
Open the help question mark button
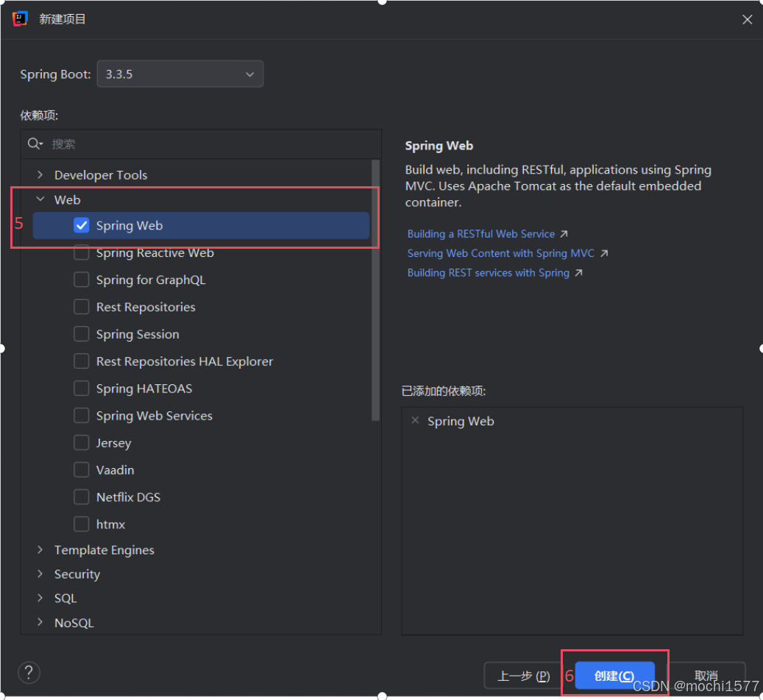(x=29, y=673)
